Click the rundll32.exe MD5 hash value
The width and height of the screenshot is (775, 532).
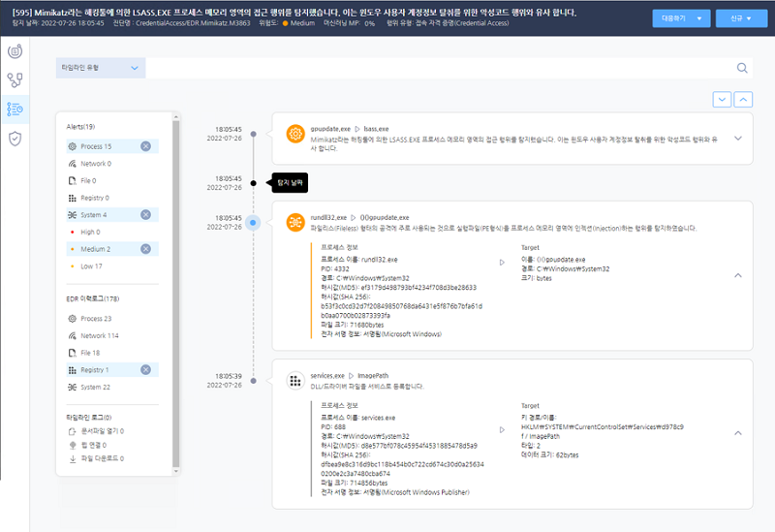click(x=418, y=287)
